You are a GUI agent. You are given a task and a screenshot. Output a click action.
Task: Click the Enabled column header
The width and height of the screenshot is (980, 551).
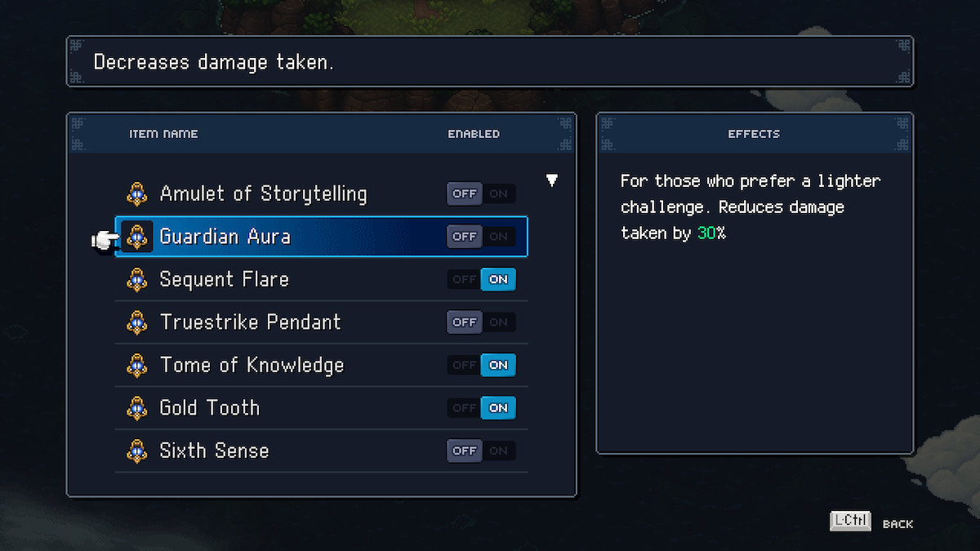474,134
